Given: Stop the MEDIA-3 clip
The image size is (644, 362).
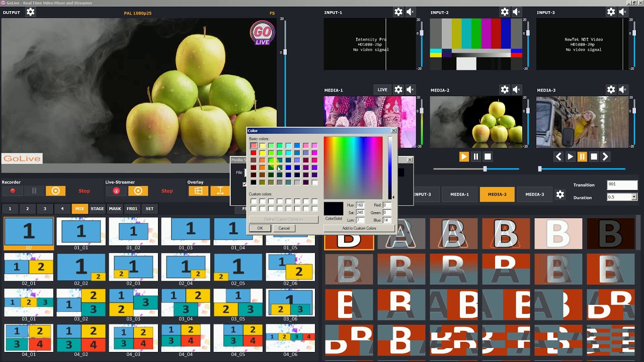Looking at the screenshot, I should tap(594, 157).
